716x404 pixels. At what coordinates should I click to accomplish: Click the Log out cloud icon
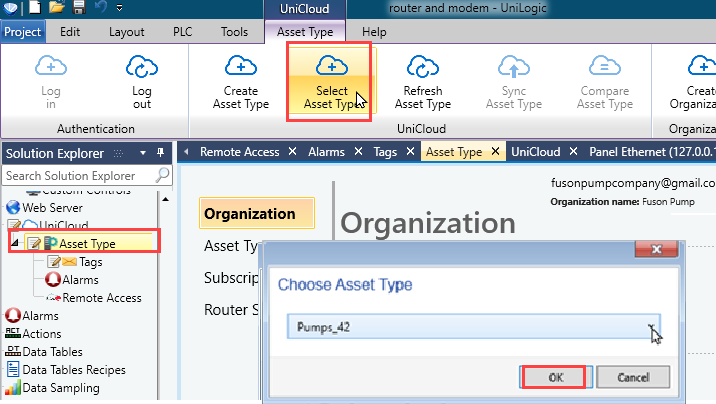tap(142, 68)
